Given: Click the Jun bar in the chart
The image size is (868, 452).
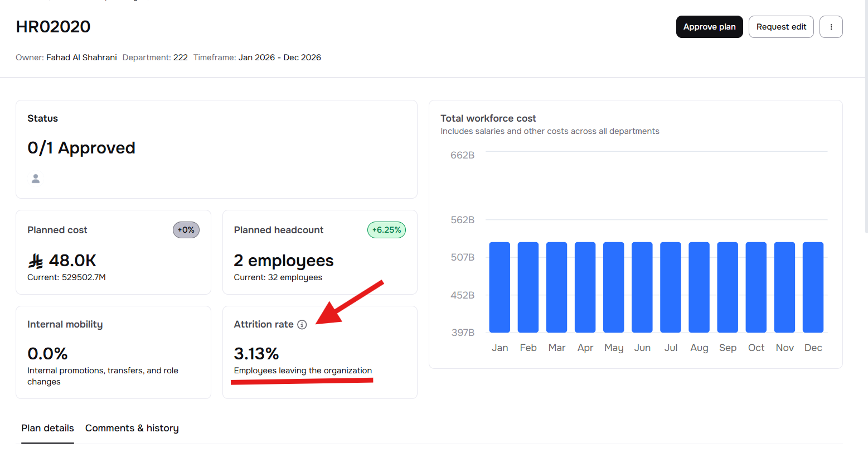Looking at the screenshot, I should [x=642, y=287].
